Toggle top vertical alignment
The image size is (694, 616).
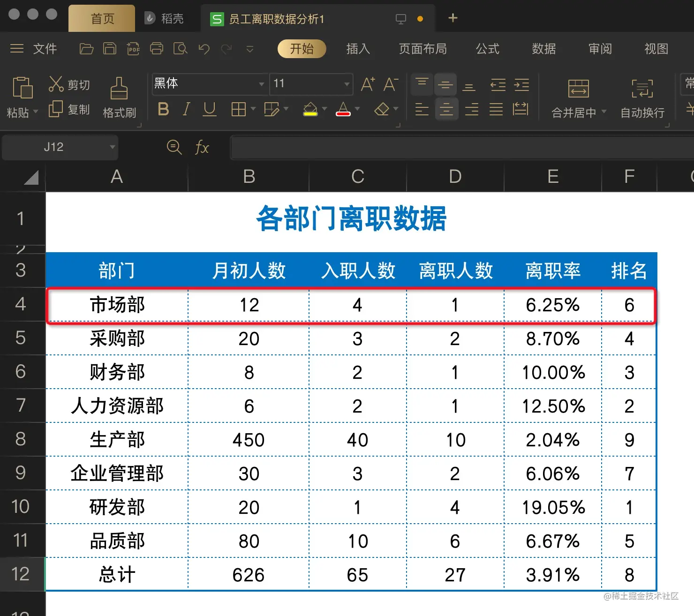pos(422,85)
